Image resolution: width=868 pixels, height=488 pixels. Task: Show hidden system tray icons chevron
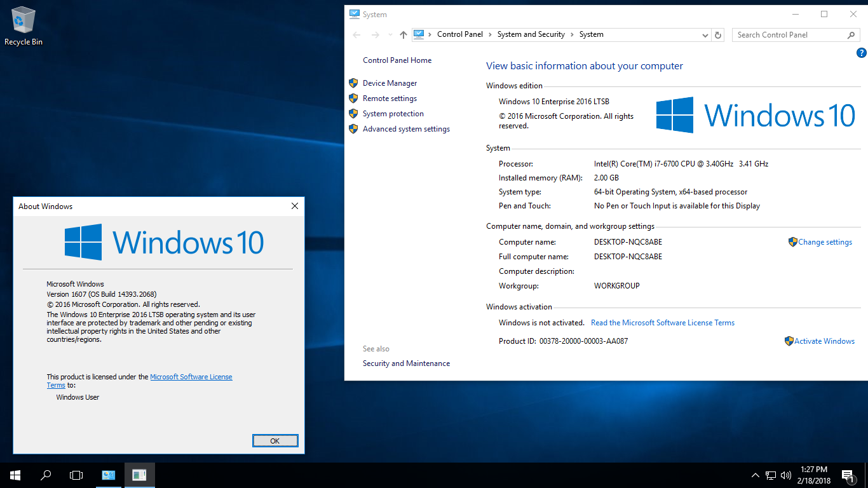click(x=755, y=475)
